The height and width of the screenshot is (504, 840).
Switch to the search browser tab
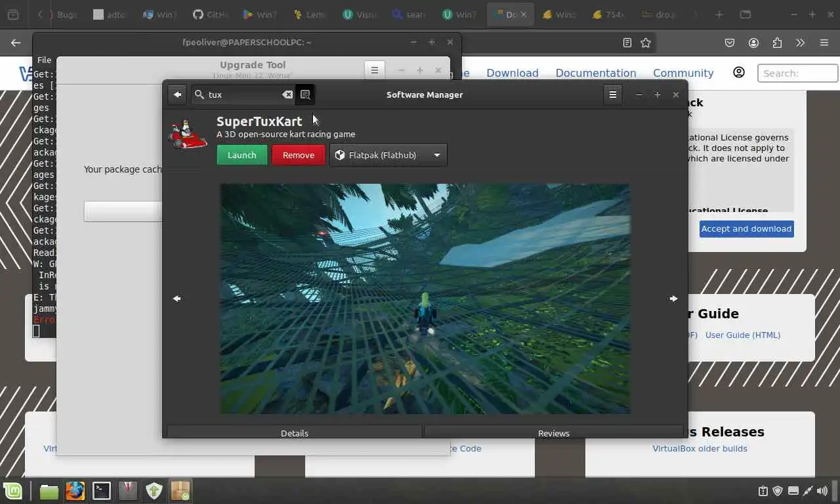point(408,14)
